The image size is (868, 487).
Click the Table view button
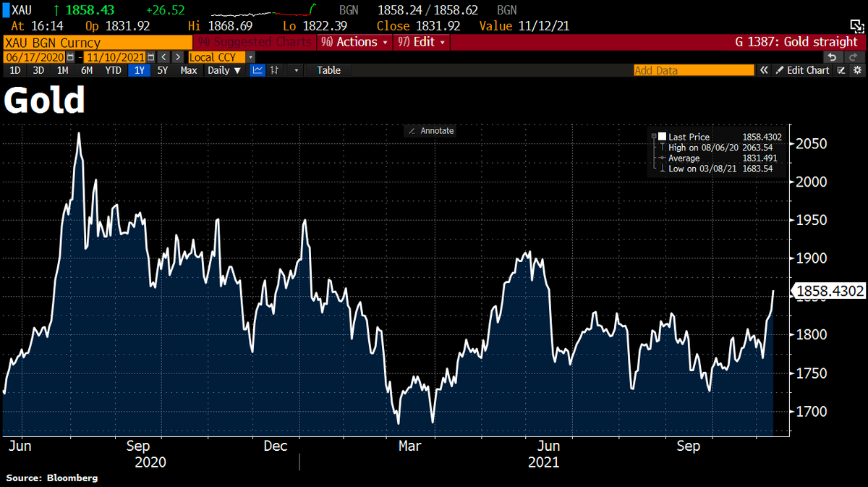[x=328, y=70]
